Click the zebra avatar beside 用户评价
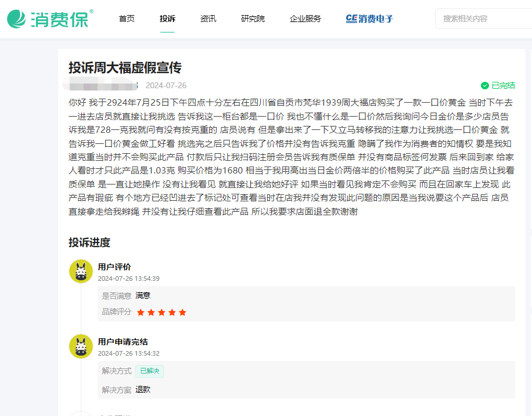Screen dimensions: 532x416 pos(81,270)
